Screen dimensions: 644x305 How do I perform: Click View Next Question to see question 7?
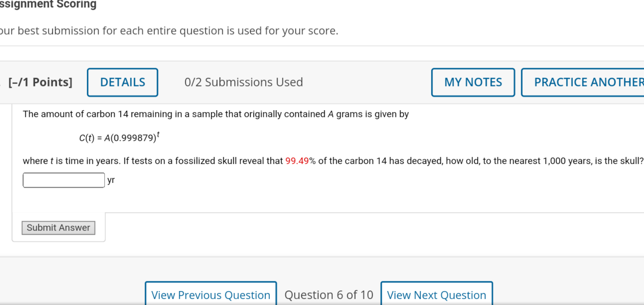(x=436, y=294)
